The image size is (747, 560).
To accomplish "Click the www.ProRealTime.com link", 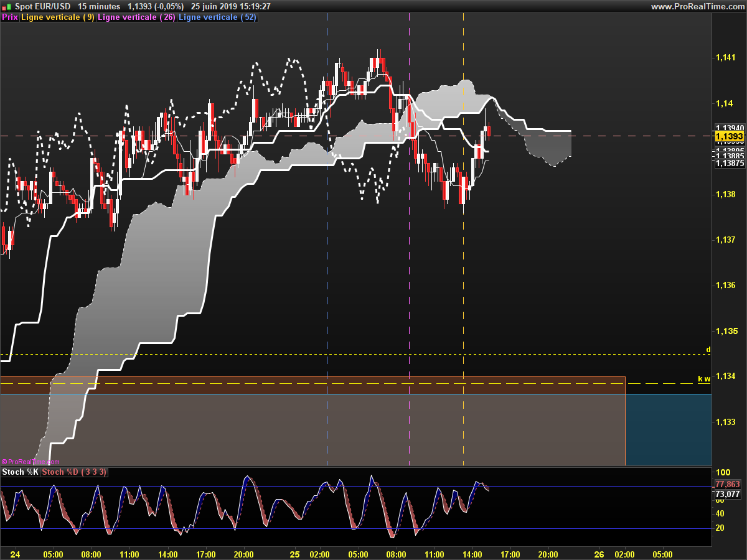I will (697, 6).
